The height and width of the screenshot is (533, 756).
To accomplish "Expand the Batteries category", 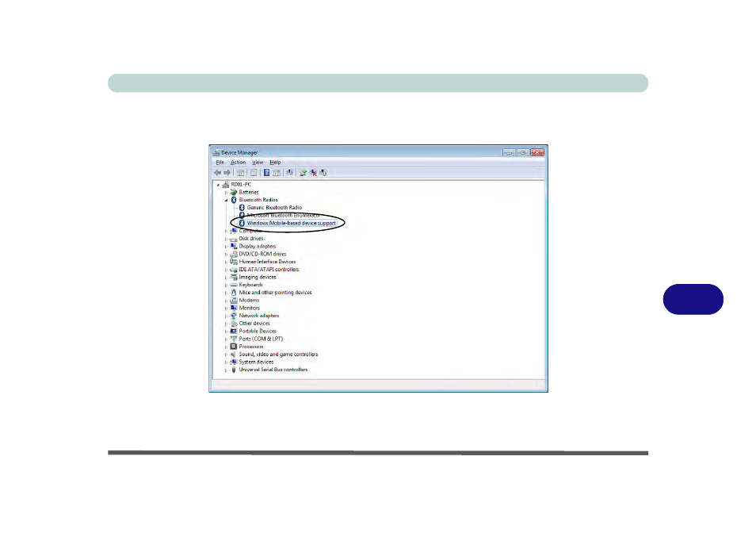I will [226, 193].
